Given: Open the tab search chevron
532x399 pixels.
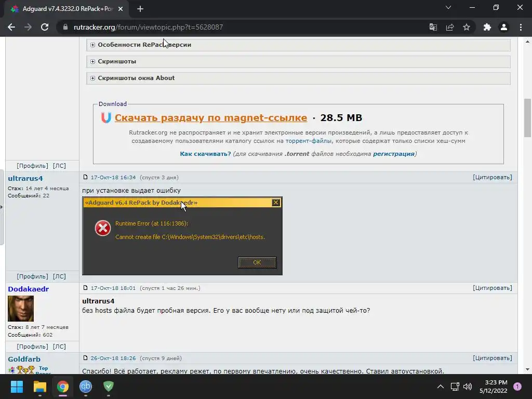Looking at the screenshot, I should 448,7.
